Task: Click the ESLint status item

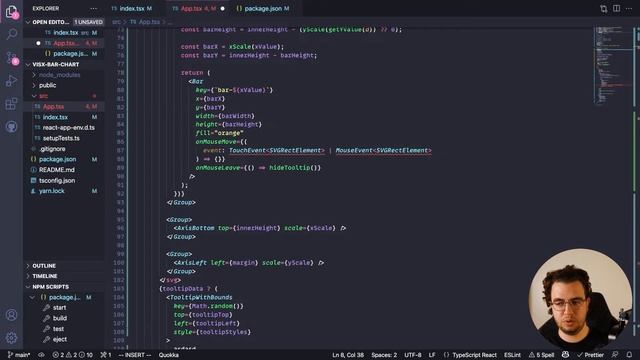Action: (512, 355)
